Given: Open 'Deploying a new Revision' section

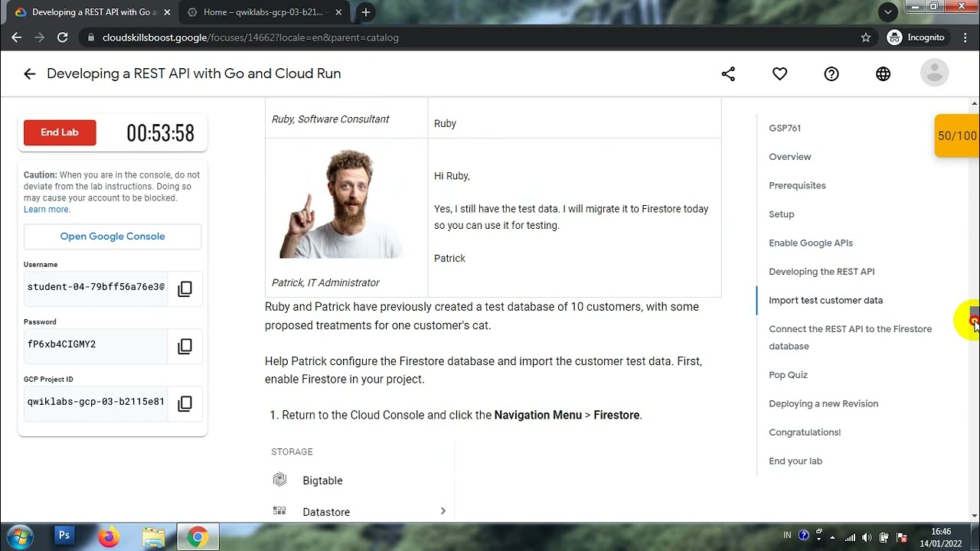Looking at the screenshot, I should click(x=823, y=404).
